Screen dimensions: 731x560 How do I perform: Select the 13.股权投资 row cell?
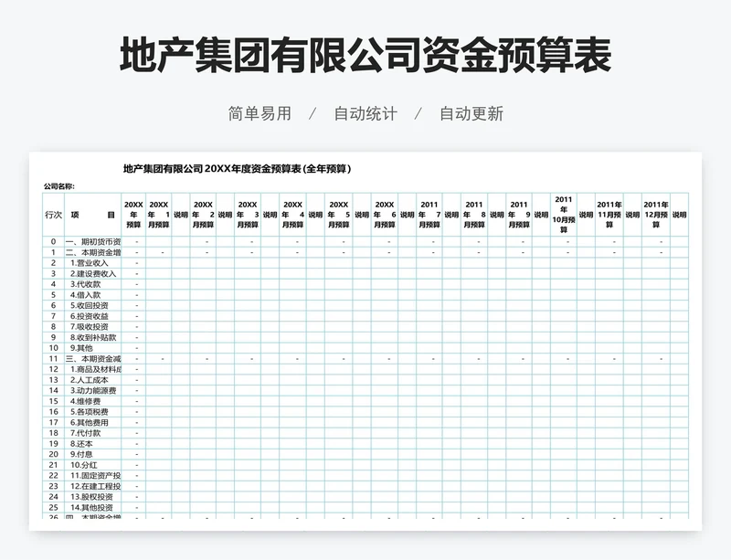(93, 497)
